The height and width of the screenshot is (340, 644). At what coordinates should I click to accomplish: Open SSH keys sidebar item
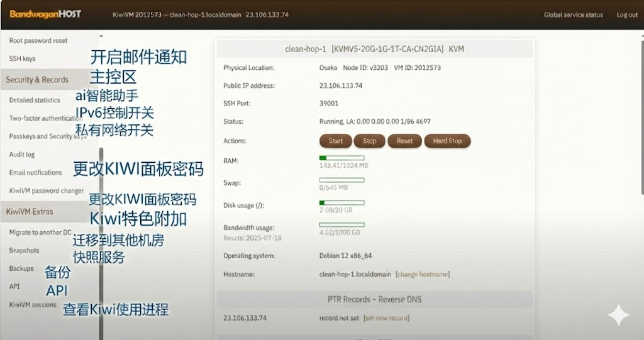tap(23, 58)
